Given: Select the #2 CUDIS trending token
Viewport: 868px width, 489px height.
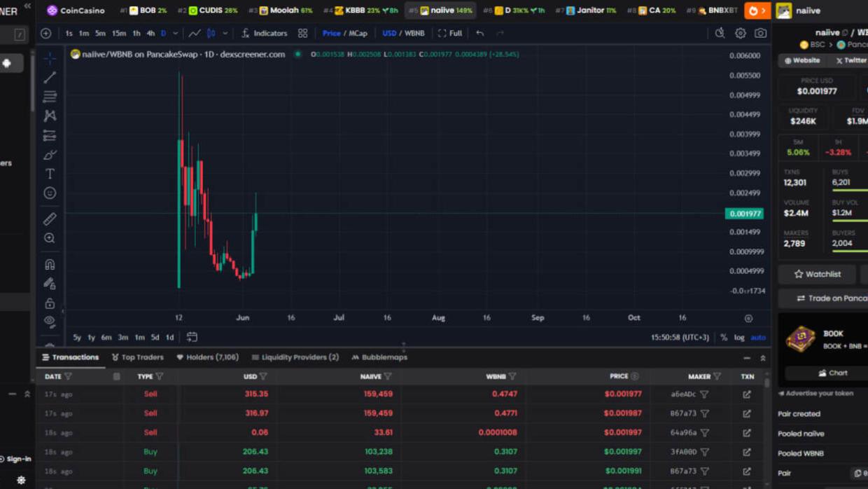Looking at the screenshot, I should [x=208, y=11].
